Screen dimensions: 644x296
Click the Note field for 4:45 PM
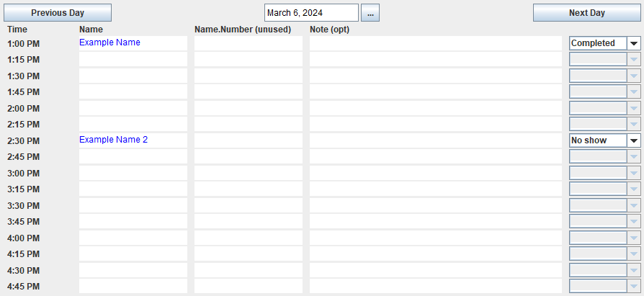click(x=436, y=286)
